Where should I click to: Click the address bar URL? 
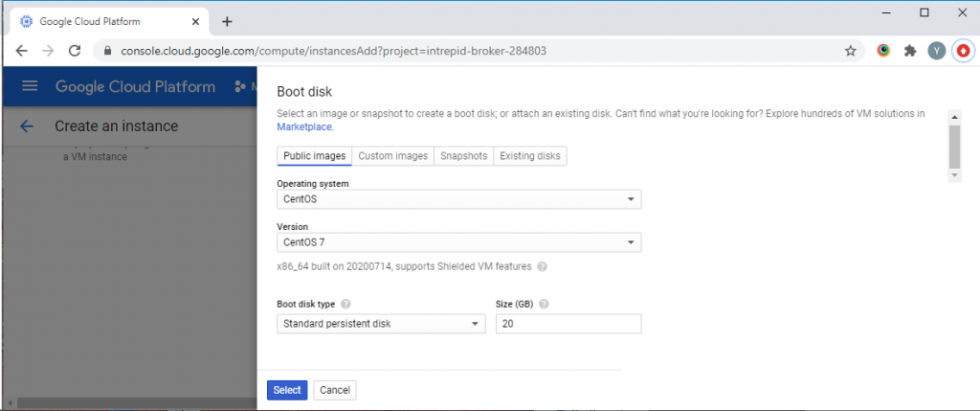tap(334, 52)
